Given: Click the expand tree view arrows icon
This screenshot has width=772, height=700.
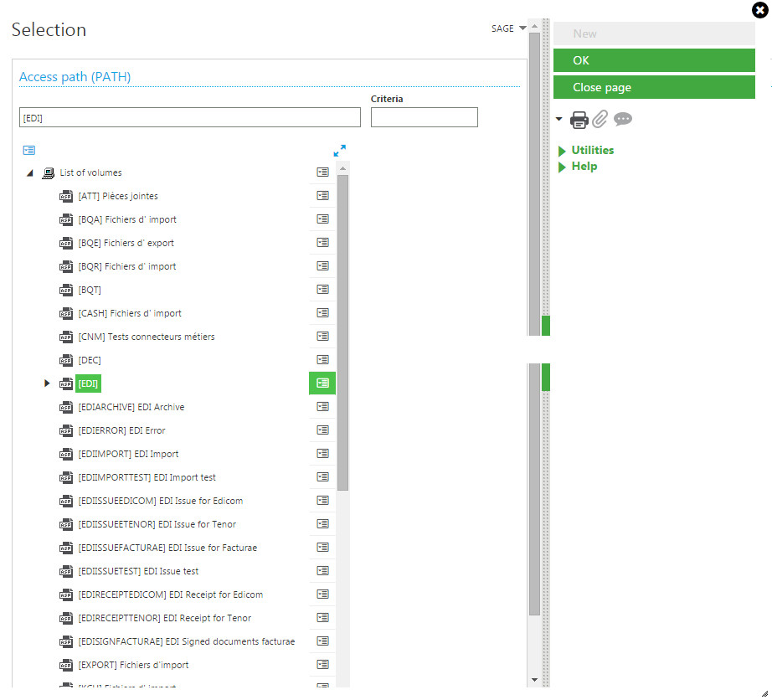Looking at the screenshot, I should 339,151.
